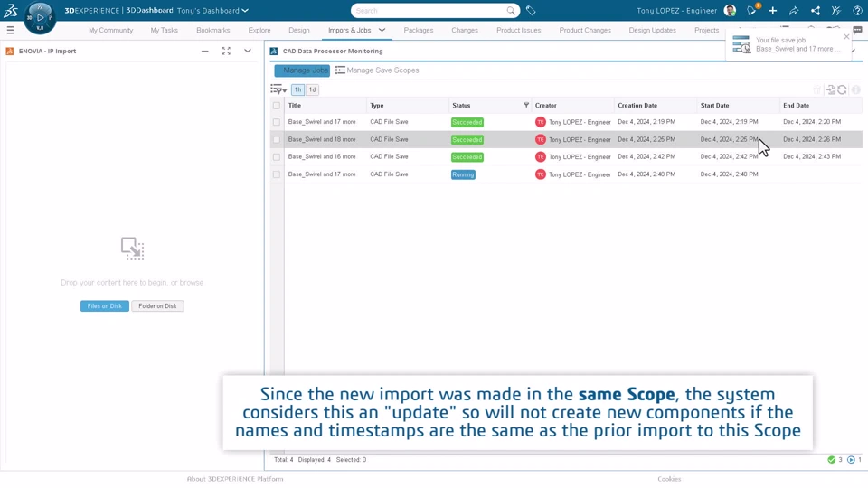Viewport: 868px width, 488px height.
Task: Open the hamburger menu at left
Action: pos(10,31)
